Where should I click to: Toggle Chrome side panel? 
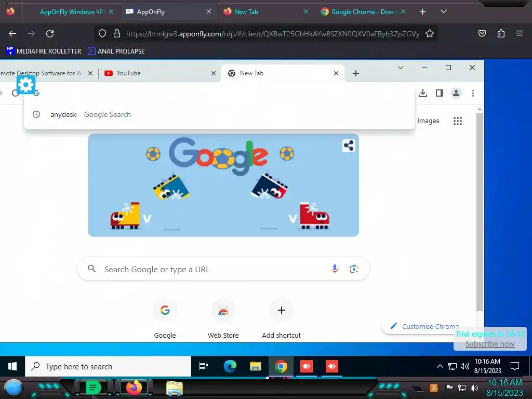pyautogui.click(x=440, y=93)
